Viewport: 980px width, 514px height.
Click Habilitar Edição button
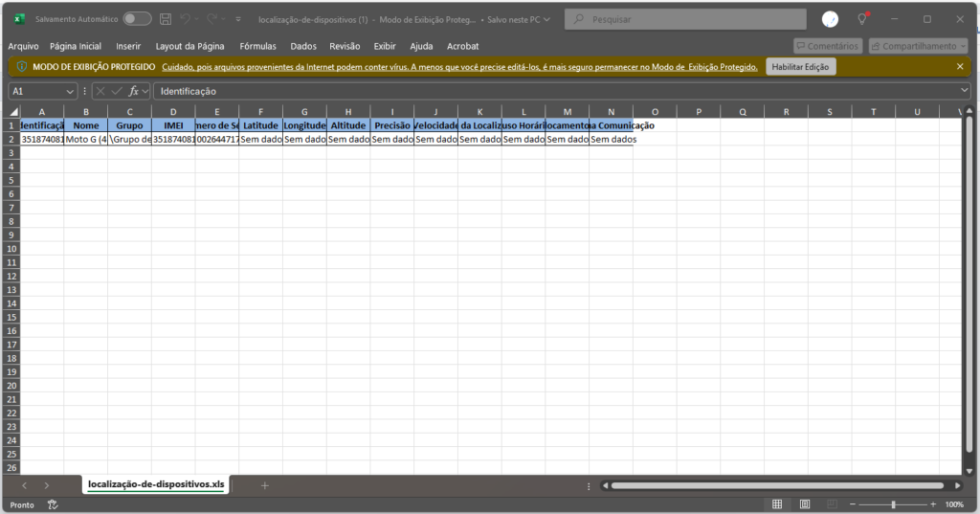800,67
